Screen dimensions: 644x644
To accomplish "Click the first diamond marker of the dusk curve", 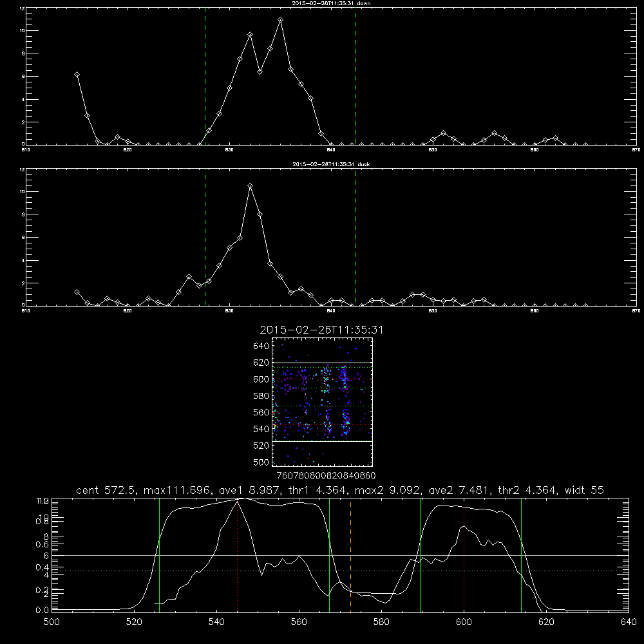I will coord(77,292).
